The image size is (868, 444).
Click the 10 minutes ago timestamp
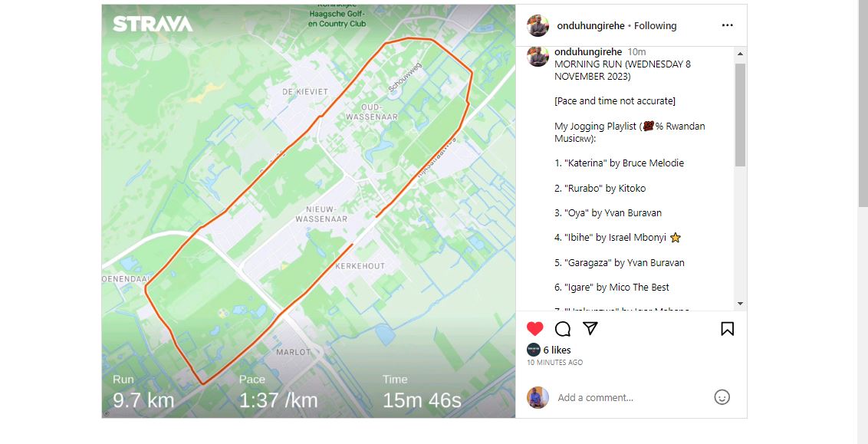pos(554,363)
